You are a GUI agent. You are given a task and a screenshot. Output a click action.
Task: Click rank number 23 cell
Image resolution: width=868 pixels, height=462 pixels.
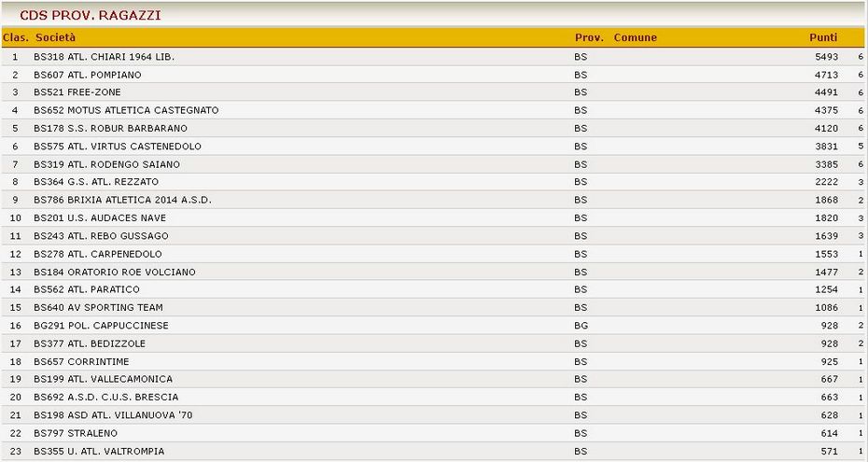(16, 451)
